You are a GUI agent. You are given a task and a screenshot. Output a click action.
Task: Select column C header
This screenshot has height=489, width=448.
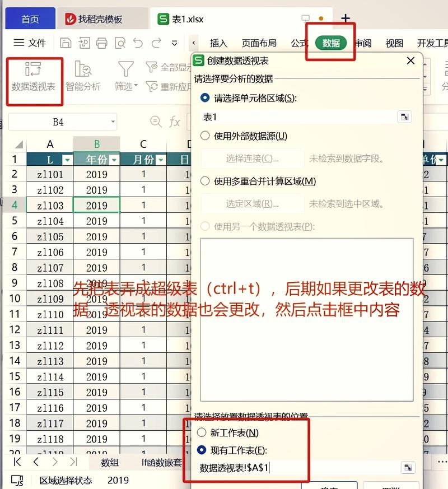point(143,144)
